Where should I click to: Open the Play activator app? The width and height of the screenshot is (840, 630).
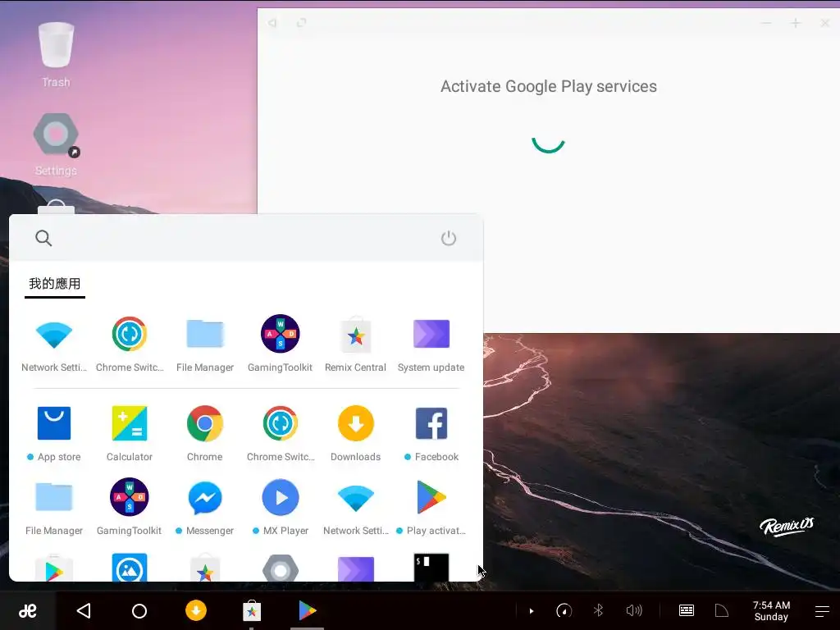click(431, 498)
